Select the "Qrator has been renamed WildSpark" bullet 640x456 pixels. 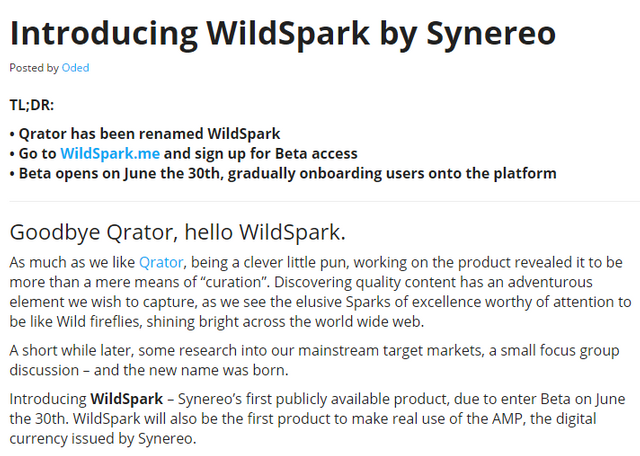(x=148, y=133)
